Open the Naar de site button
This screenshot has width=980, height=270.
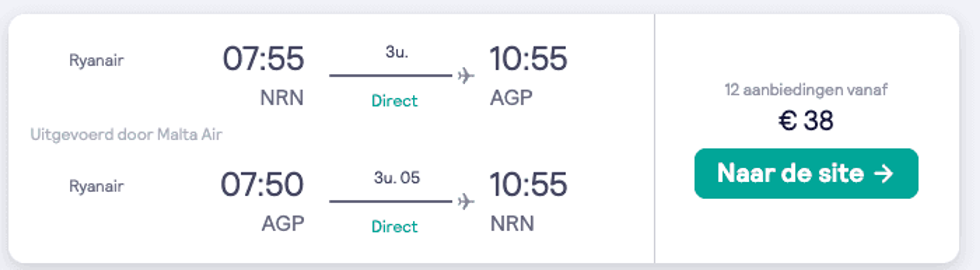point(806,173)
